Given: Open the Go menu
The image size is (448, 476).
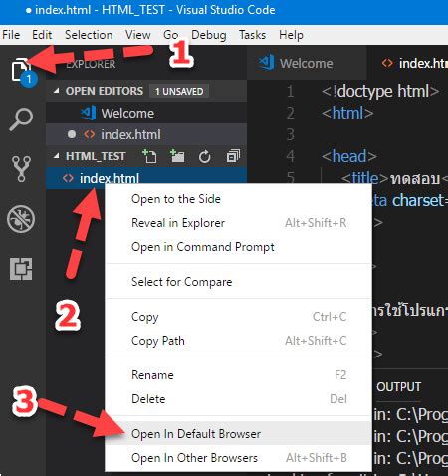Looking at the screenshot, I should [x=171, y=35].
